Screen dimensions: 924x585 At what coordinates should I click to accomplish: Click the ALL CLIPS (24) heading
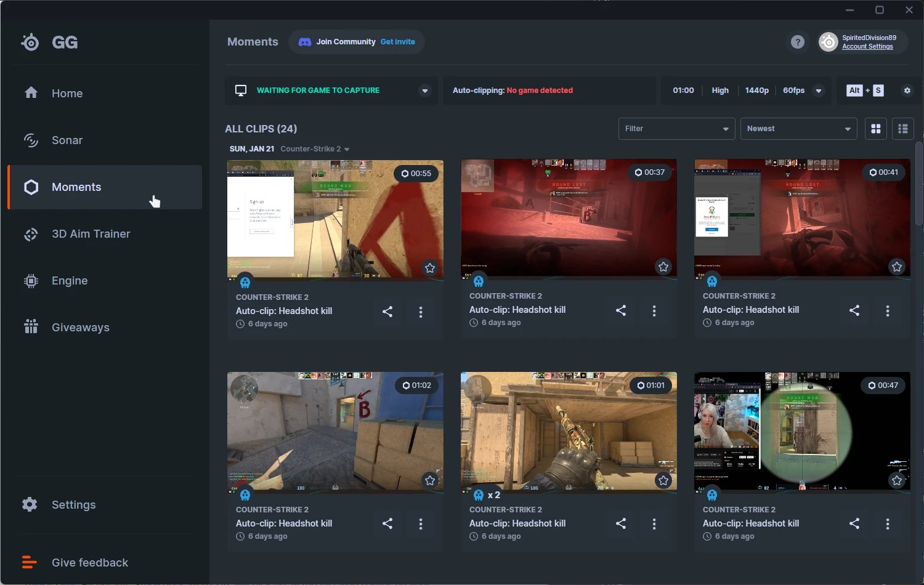(x=261, y=129)
